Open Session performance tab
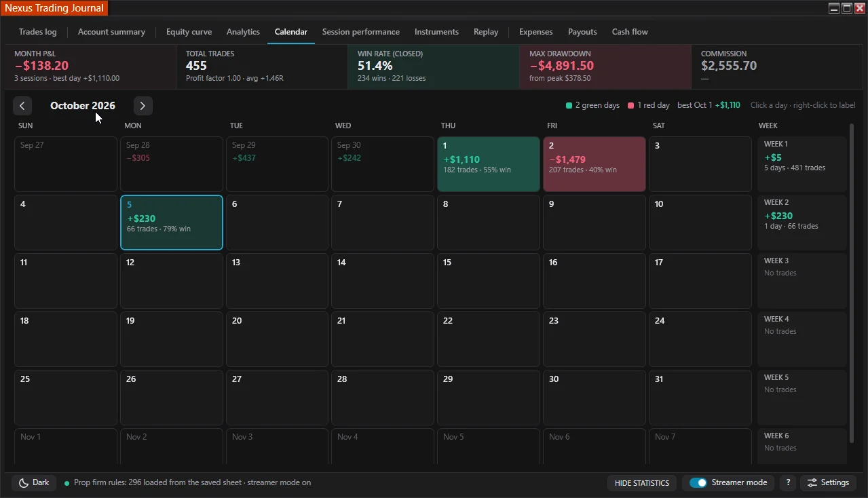 [x=361, y=32]
